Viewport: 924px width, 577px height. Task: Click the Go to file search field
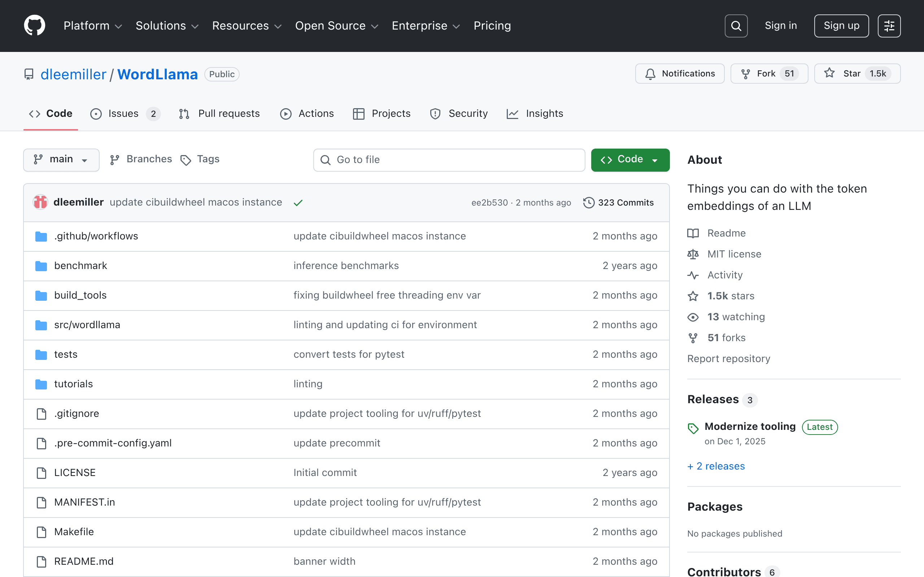[449, 160]
